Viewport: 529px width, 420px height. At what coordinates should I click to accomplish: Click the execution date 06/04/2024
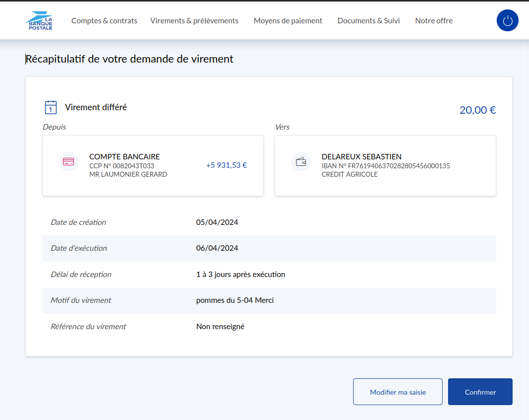click(x=217, y=248)
